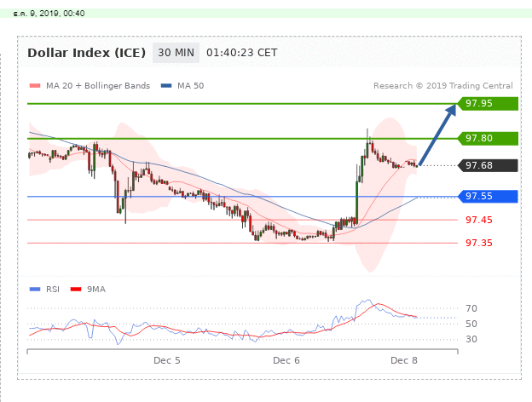Image resolution: width=532 pixels, height=402 pixels.
Task: Click the RSI 70 axis label
Action: click(471, 308)
